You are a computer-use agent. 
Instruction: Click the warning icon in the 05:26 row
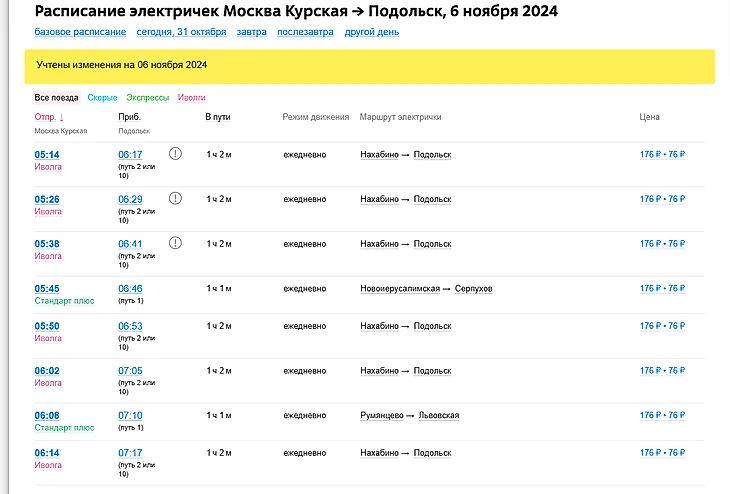coord(175,198)
